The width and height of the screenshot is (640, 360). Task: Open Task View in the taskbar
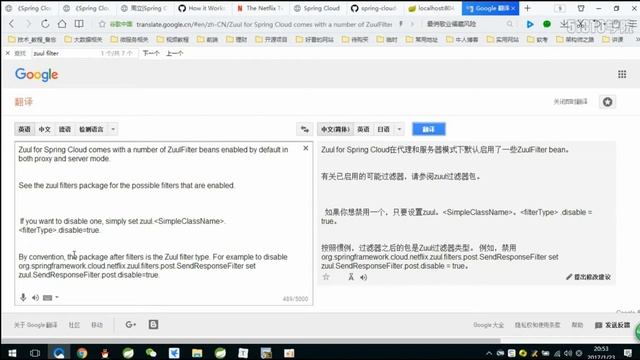(x=35, y=353)
